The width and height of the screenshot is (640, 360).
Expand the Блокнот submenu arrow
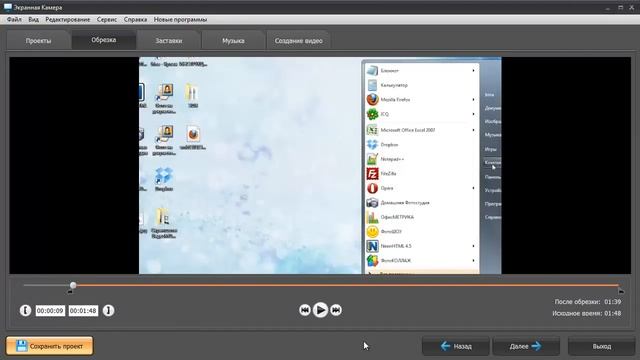(x=473, y=71)
